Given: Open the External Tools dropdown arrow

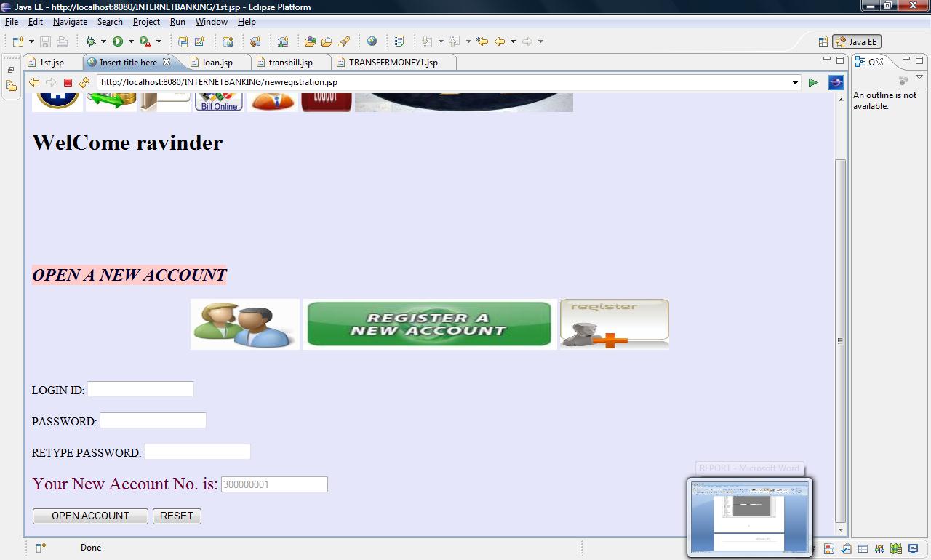Looking at the screenshot, I should [159, 41].
